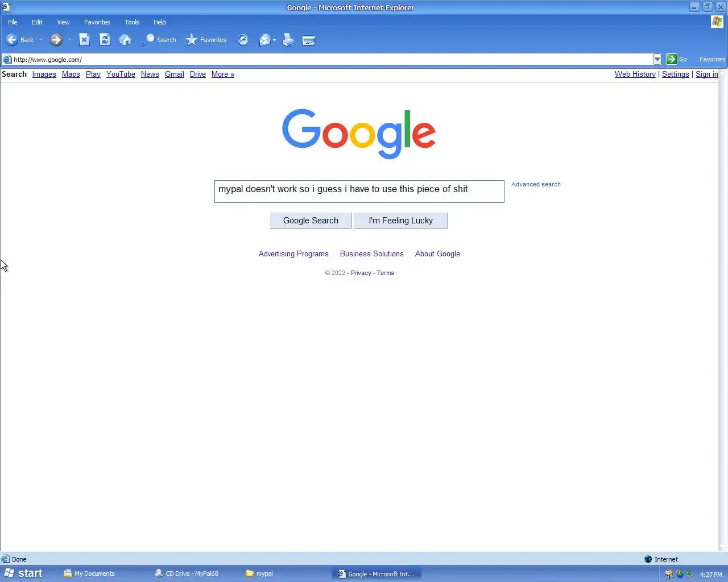Click the first system tray icon
728x582 pixels.
pyautogui.click(x=669, y=574)
